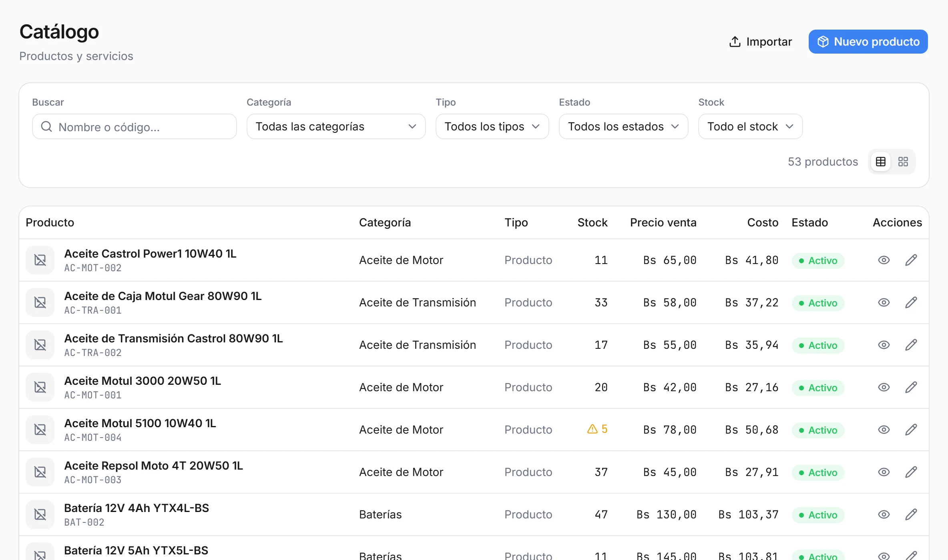Select the Aceite Motul 3000 20W50 1L name
Image resolution: width=948 pixels, height=560 pixels.
point(143,381)
